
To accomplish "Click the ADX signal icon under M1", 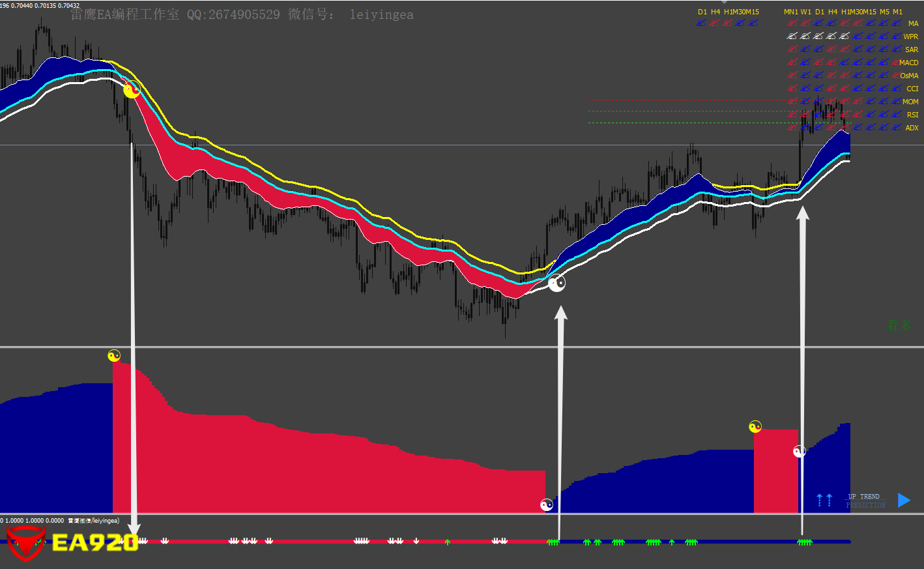I will coord(896,128).
